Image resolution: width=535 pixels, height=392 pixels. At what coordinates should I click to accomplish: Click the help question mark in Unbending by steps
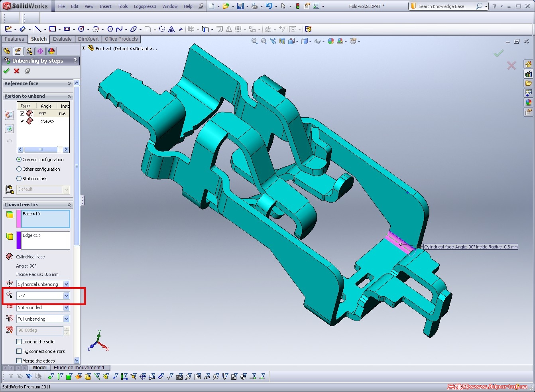coord(75,61)
